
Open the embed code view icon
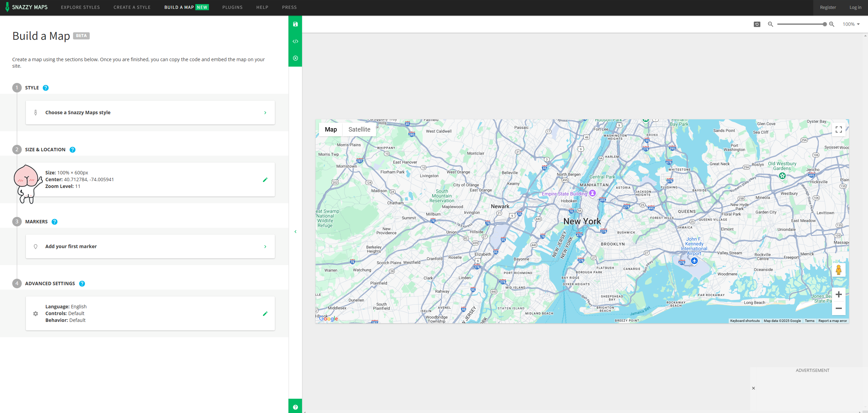pyautogui.click(x=295, y=41)
